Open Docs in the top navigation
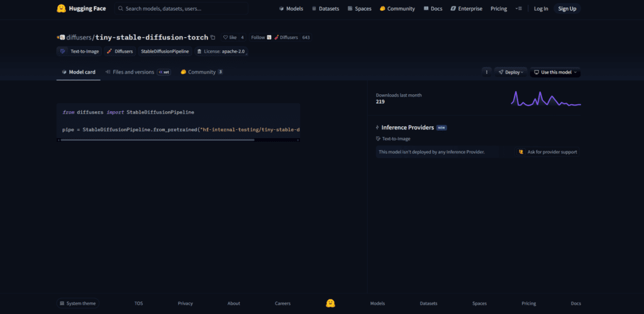This screenshot has width=644, height=314. click(433, 9)
